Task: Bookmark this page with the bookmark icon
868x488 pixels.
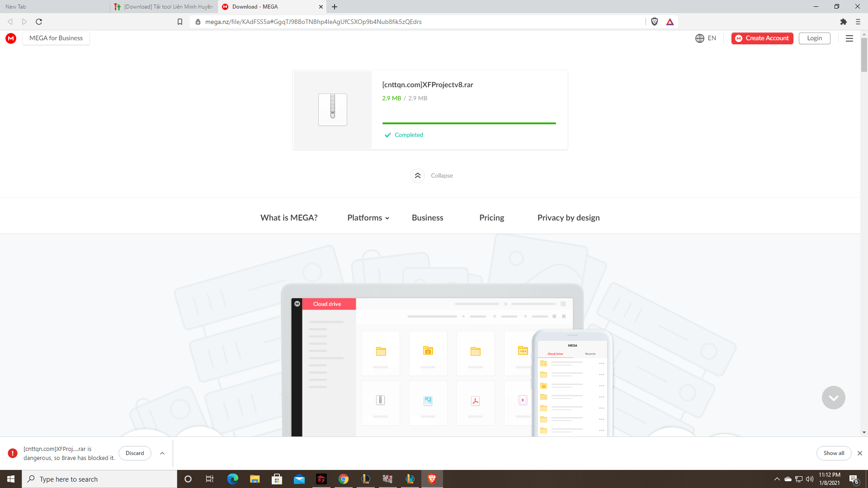Action: point(180,22)
